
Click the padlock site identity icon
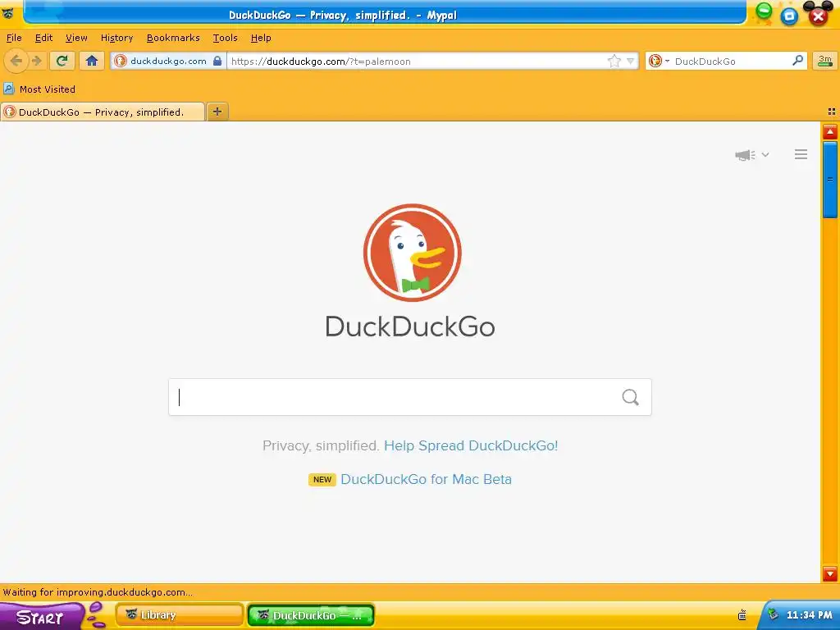(217, 61)
